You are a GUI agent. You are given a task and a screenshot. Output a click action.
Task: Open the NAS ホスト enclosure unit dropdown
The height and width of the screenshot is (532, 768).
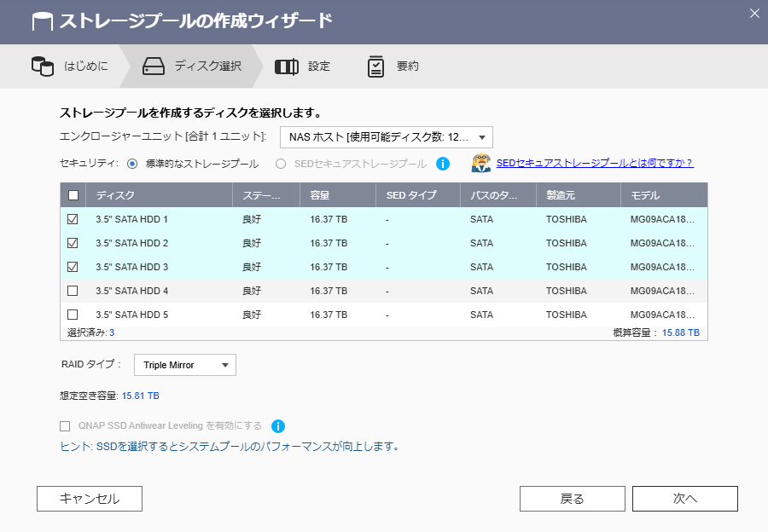pos(386,137)
